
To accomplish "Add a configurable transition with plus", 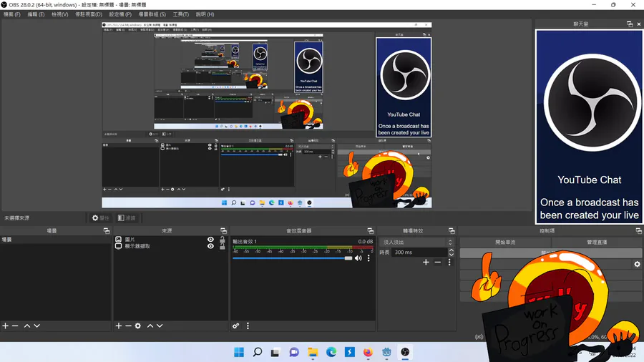I will (426, 263).
